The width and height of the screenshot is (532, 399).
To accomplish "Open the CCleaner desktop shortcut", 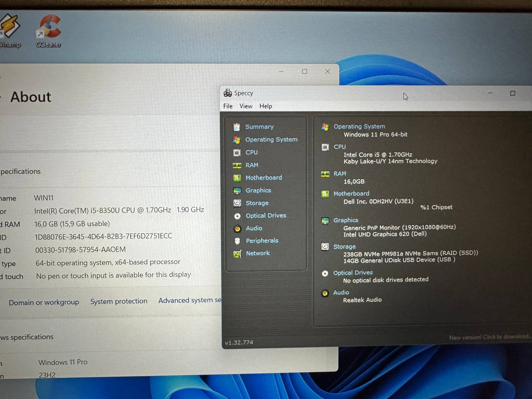I will coord(49,31).
